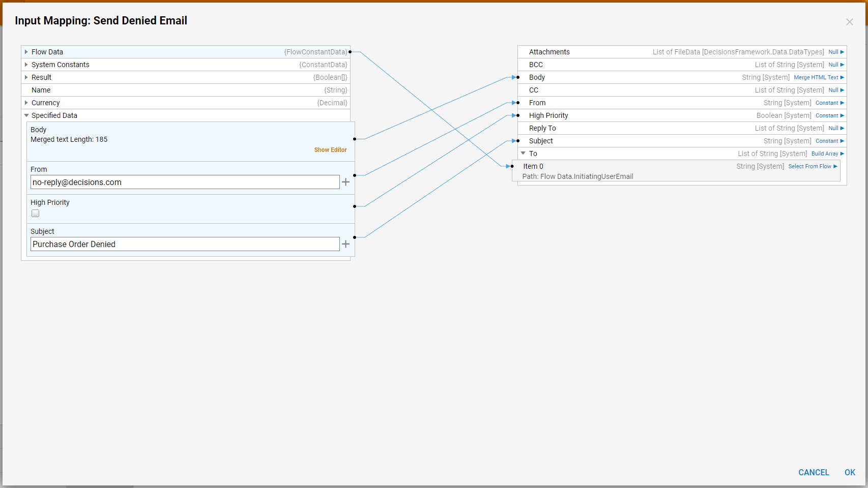Click the plus icon beside Subject field
The height and width of the screenshot is (488, 868).
(345, 244)
